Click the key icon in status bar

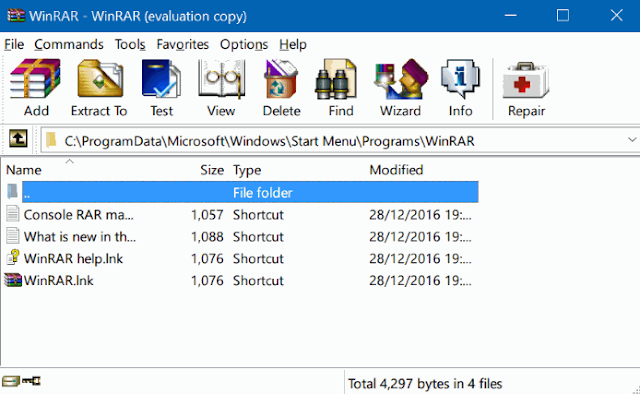coord(31,381)
